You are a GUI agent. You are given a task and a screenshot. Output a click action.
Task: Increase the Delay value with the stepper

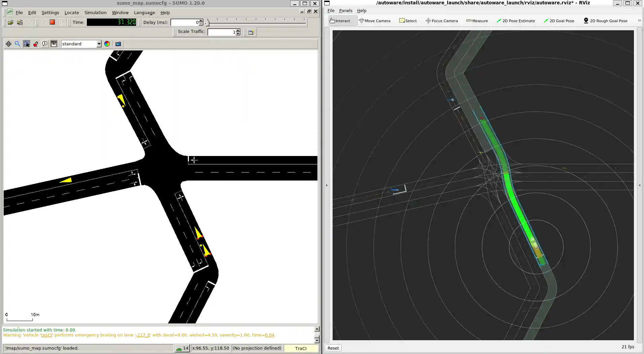(200, 21)
